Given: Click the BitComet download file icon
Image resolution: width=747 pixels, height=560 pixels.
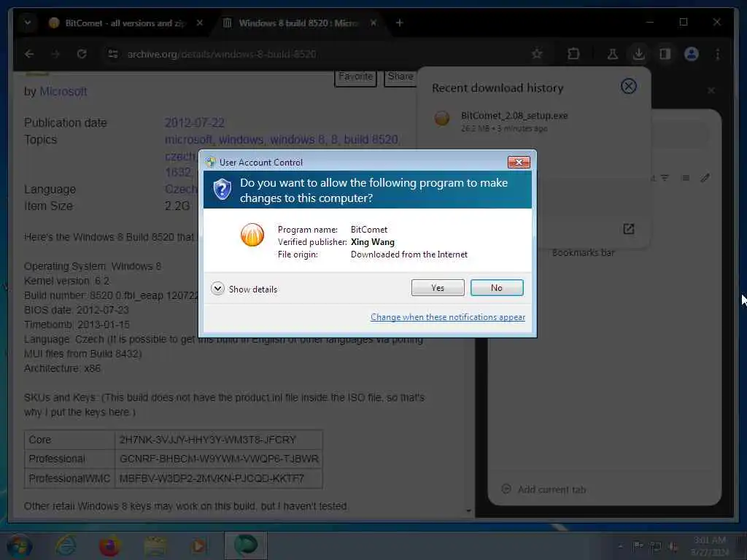Looking at the screenshot, I should pos(441,118).
